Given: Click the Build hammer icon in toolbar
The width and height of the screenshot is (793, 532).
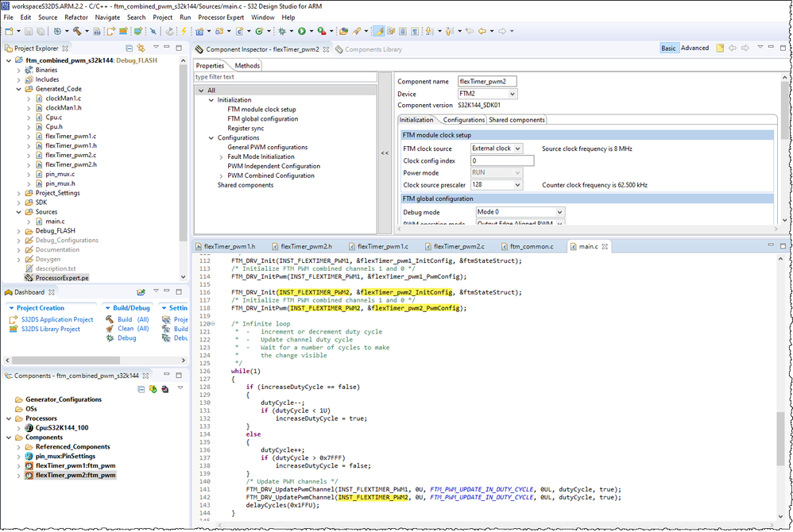Looking at the screenshot, I should [78, 32].
